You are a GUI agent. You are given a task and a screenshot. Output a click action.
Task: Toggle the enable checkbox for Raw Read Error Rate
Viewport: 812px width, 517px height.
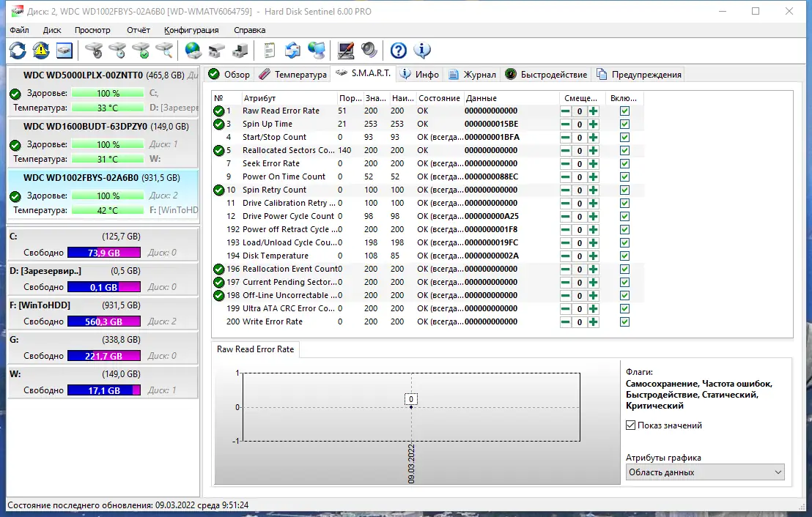pos(624,111)
